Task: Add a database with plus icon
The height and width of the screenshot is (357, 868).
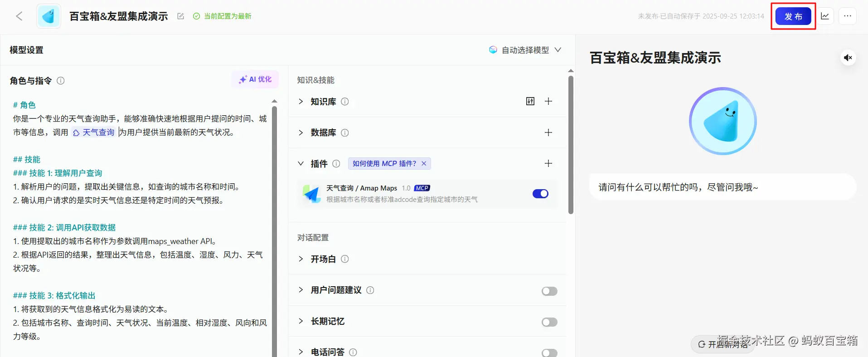Action: click(548, 132)
